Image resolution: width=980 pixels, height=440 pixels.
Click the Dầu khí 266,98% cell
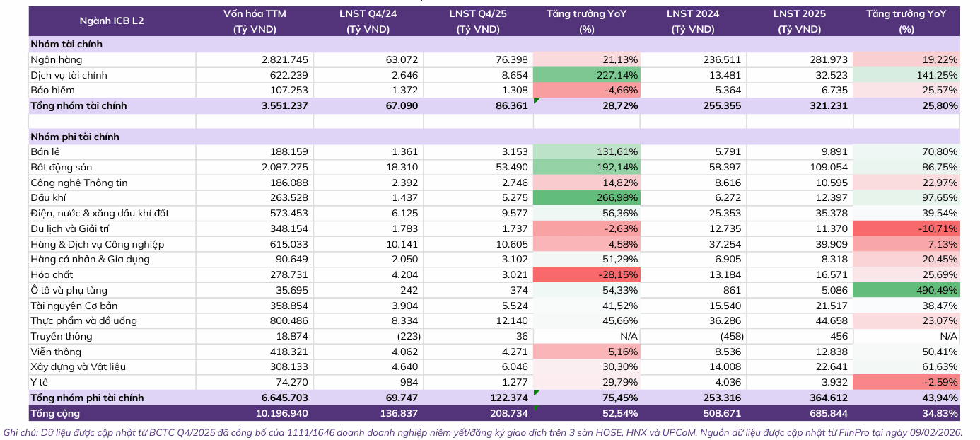(587, 198)
